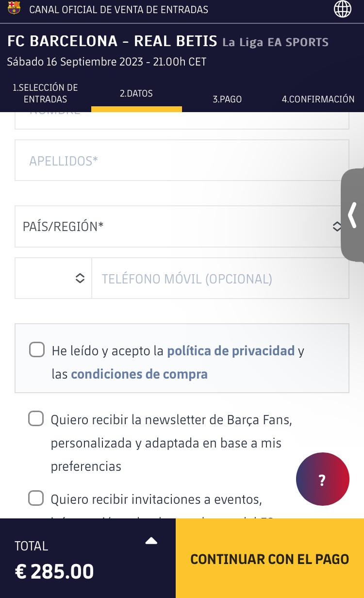Expand the total price details arrow
This screenshot has height=598, width=364.
(x=151, y=541)
